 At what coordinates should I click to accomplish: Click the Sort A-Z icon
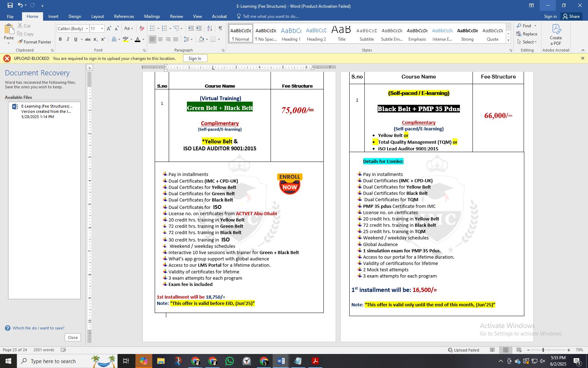coord(210,28)
